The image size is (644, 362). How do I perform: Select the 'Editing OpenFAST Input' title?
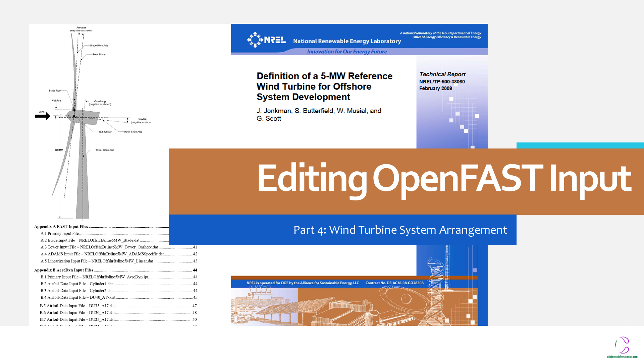[444, 179]
